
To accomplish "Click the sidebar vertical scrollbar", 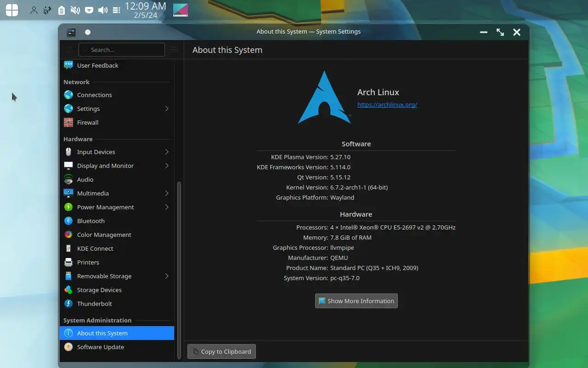I will pos(179,270).
